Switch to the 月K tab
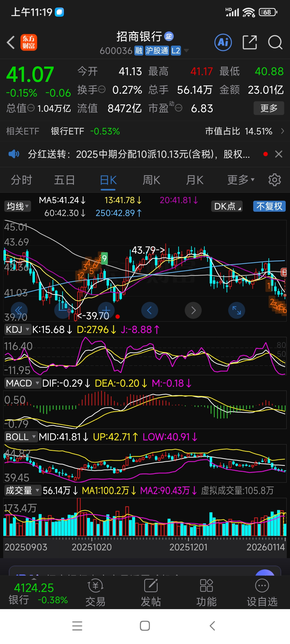 [195, 180]
